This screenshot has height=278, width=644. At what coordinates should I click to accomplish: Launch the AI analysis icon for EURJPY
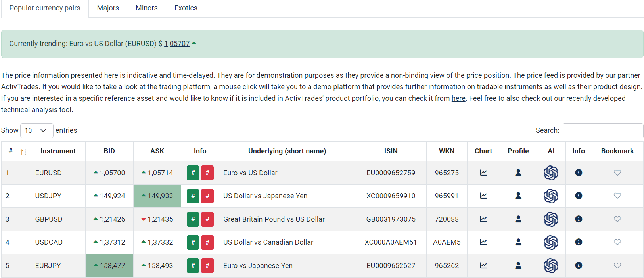click(x=551, y=266)
